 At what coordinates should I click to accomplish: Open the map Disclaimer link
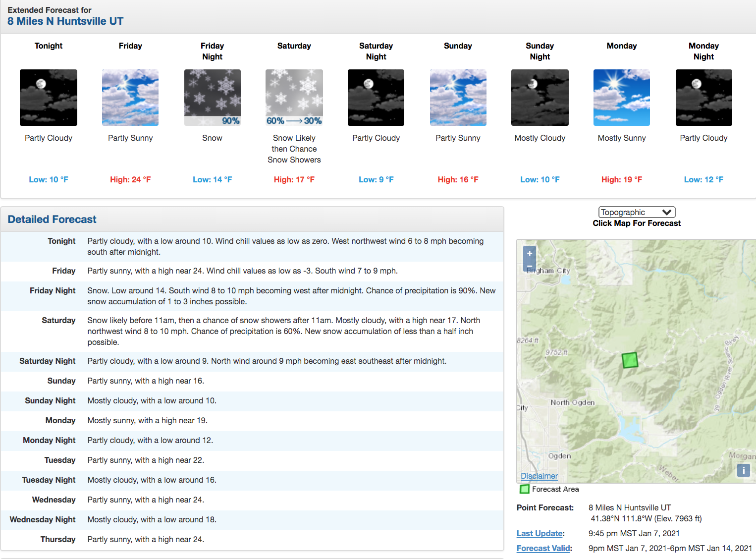point(539,476)
